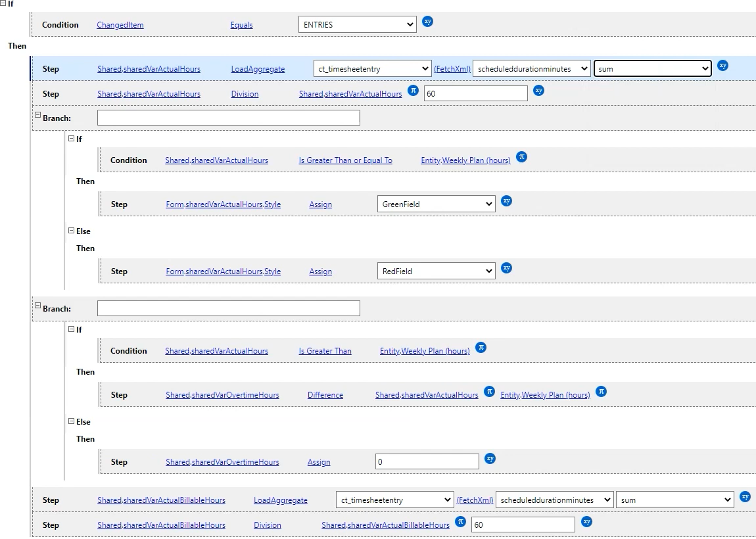Click xy icon next to second 60 field
Image resolution: width=756 pixels, height=539 pixels.
(586, 522)
